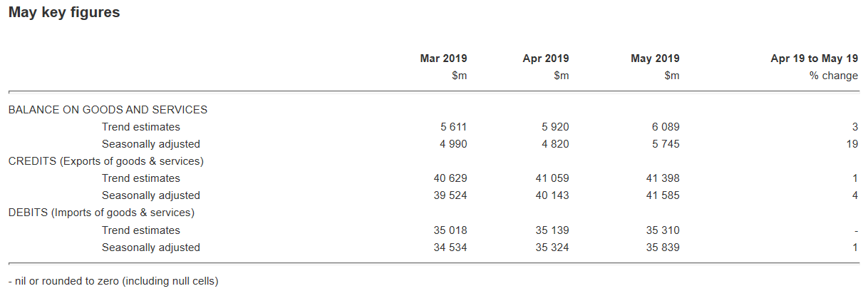Select the BALANCE ON GOODS AND SERVICES row label
This screenshot has height=296, width=868.
108,110
